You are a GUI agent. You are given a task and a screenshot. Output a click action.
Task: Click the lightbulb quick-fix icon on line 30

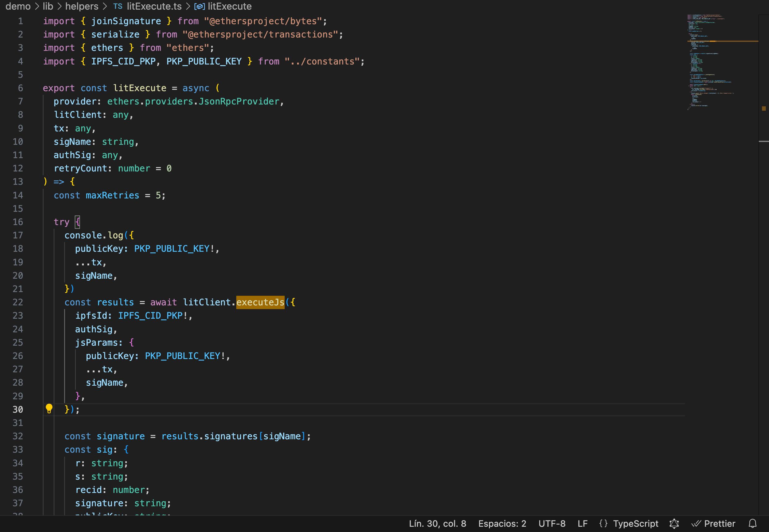coord(49,409)
